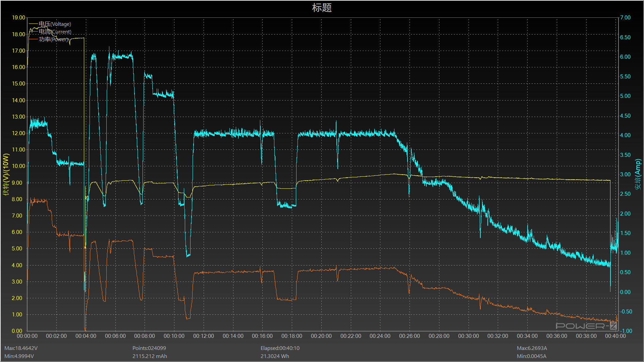Click the Min:0.0045A current readout
The image size is (644, 362).
coord(531,356)
